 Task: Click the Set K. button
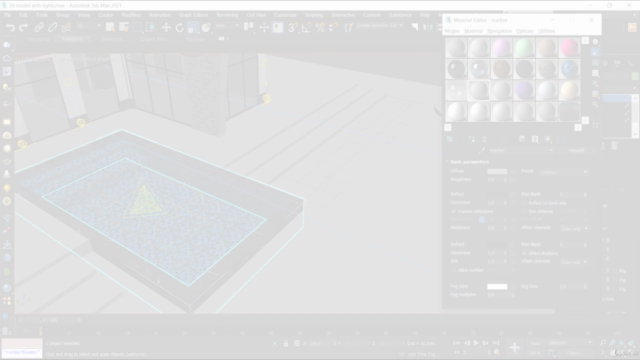click(535, 353)
